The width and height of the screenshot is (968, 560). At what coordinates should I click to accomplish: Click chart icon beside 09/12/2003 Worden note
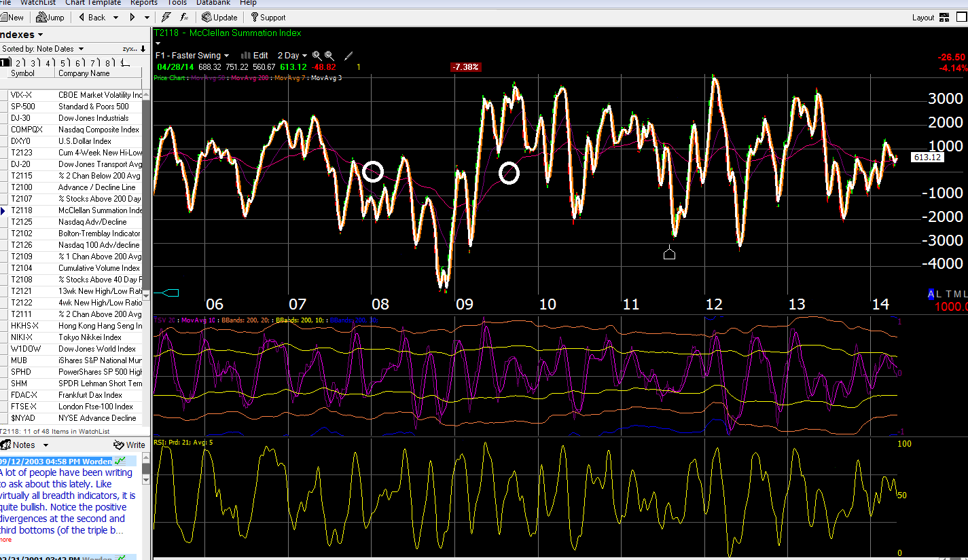coord(120,462)
